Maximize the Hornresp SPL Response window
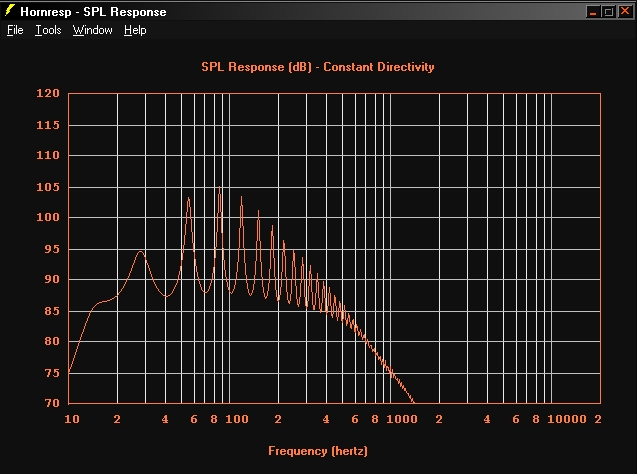Screen dimensions: 637x474 609,12
